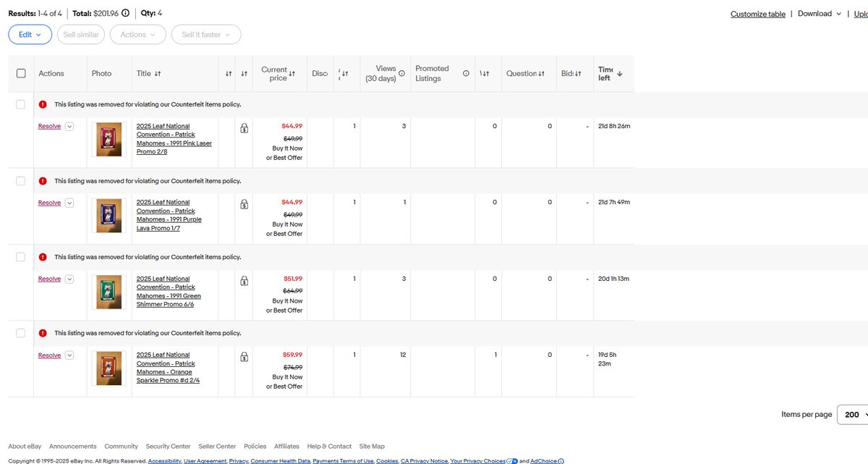Check the box for Purple Lava Promo listing

point(20,181)
